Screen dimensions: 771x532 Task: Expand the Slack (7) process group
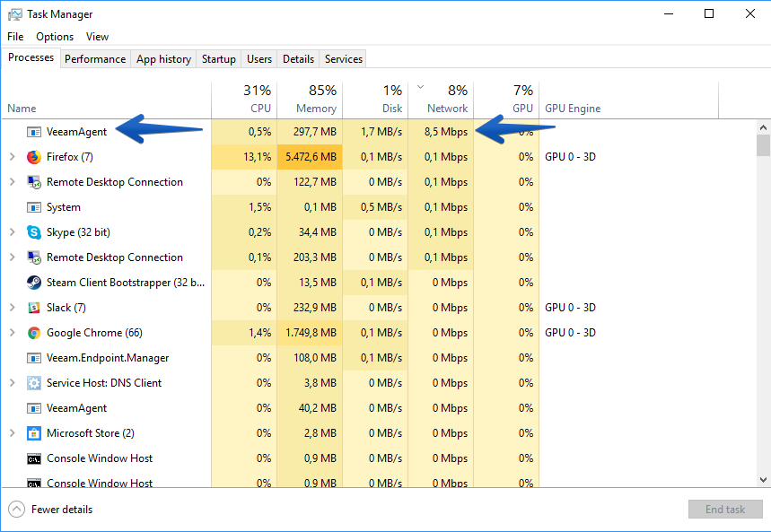click(13, 308)
